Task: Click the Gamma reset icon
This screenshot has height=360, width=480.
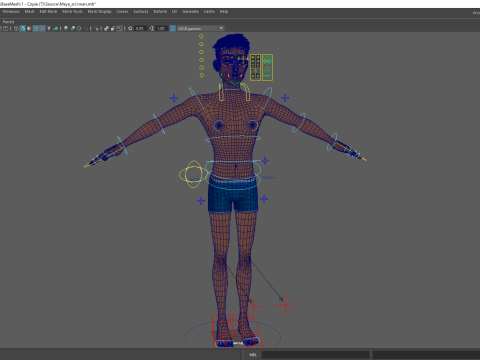Action: (152, 28)
